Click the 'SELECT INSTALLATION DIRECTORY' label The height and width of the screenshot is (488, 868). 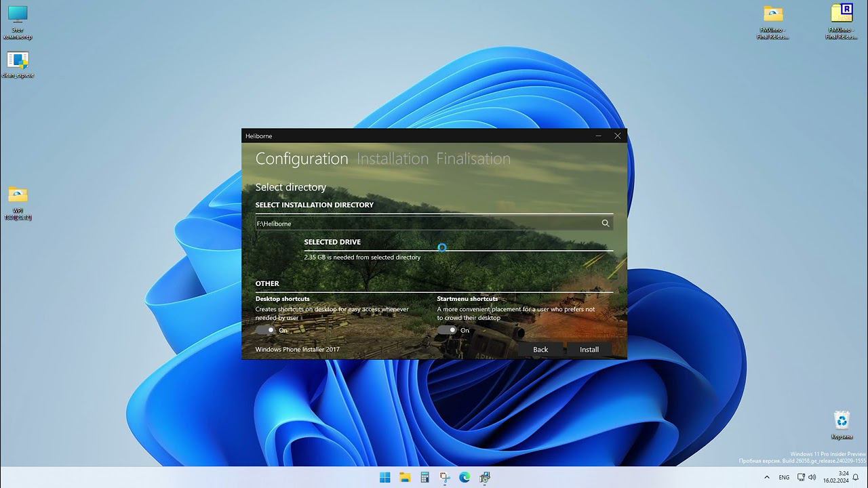click(x=315, y=205)
